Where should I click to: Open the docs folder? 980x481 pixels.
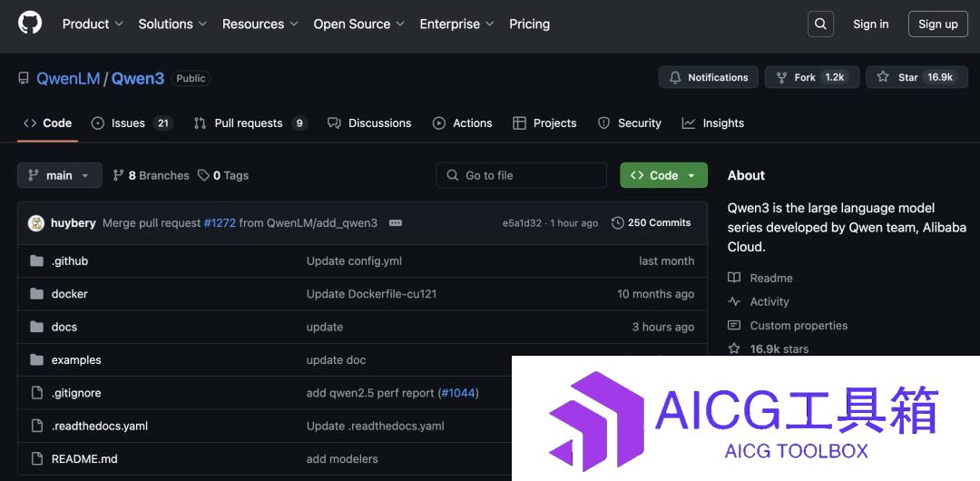tap(64, 327)
